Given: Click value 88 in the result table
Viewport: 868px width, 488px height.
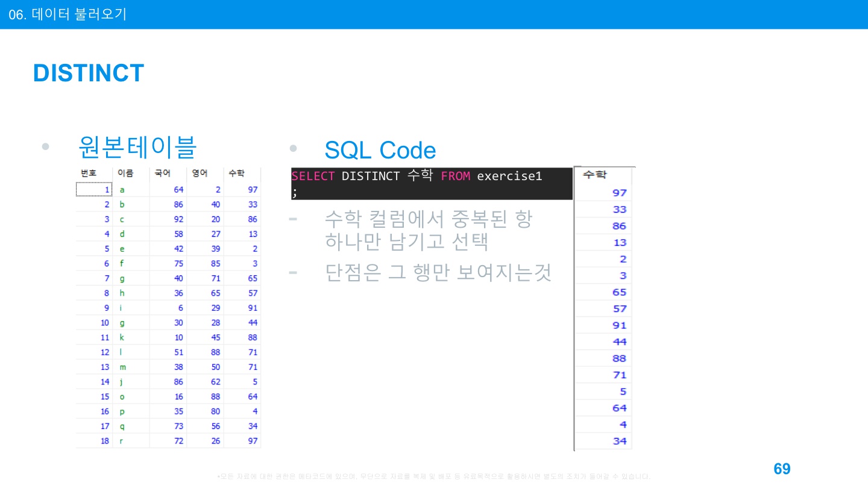Looking at the screenshot, I should tap(620, 358).
